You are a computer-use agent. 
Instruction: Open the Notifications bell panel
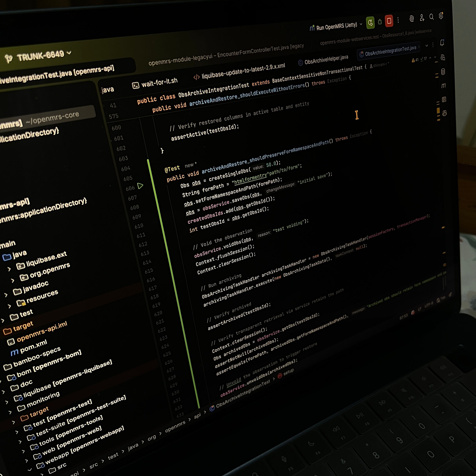[442, 43]
